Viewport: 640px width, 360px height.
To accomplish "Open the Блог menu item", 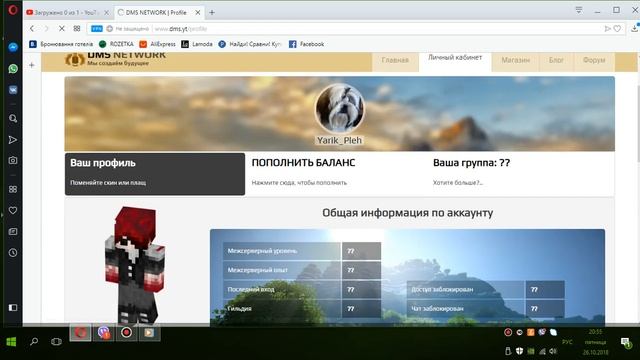I will coord(556,60).
